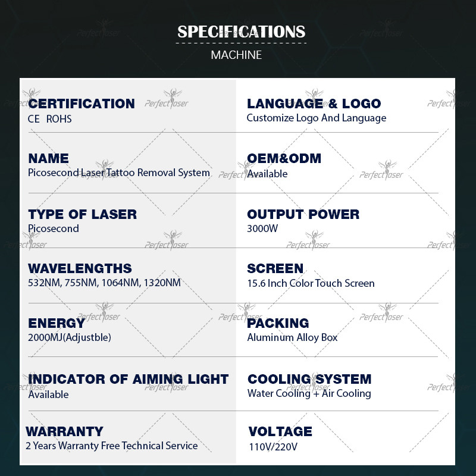Select the CERTIFICATION heading
Screen dimensions: 476x476
tap(82, 104)
